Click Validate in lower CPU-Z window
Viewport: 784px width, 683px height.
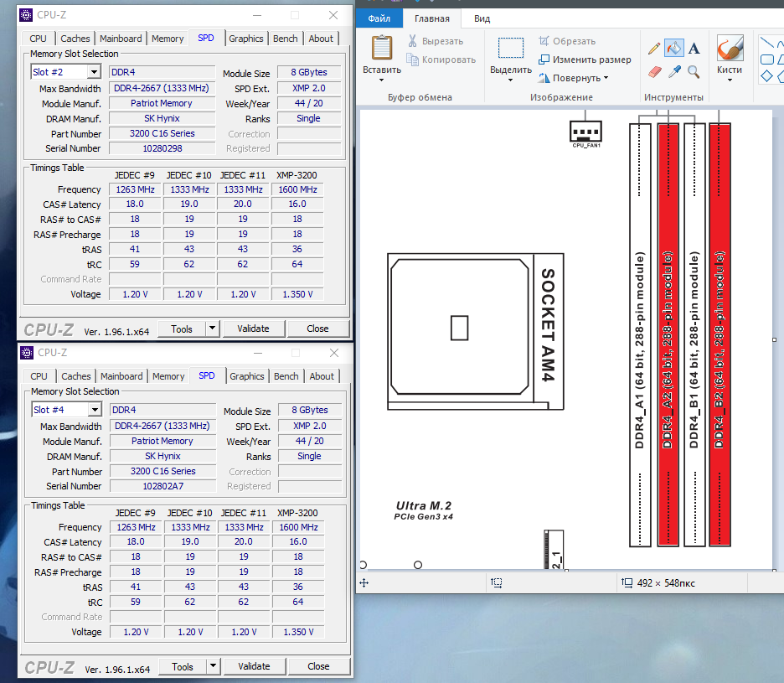point(254,666)
